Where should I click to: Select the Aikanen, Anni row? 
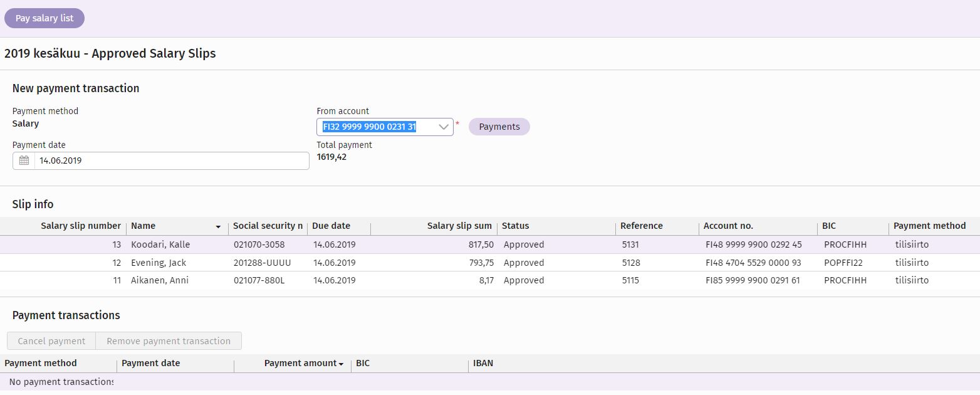(x=490, y=280)
